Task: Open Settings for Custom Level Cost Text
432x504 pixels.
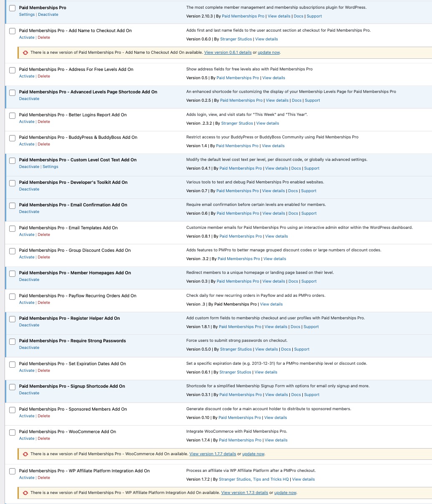Action: pos(50,167)
